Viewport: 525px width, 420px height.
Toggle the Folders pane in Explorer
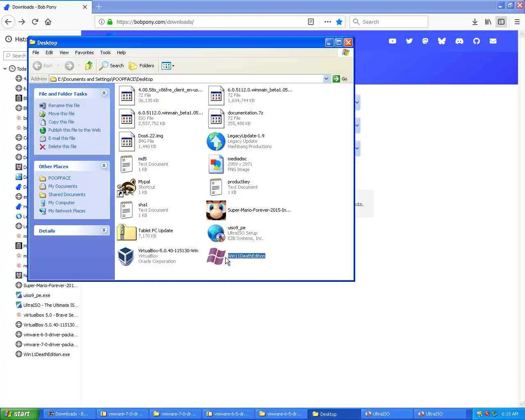click(x=142, y=66)
